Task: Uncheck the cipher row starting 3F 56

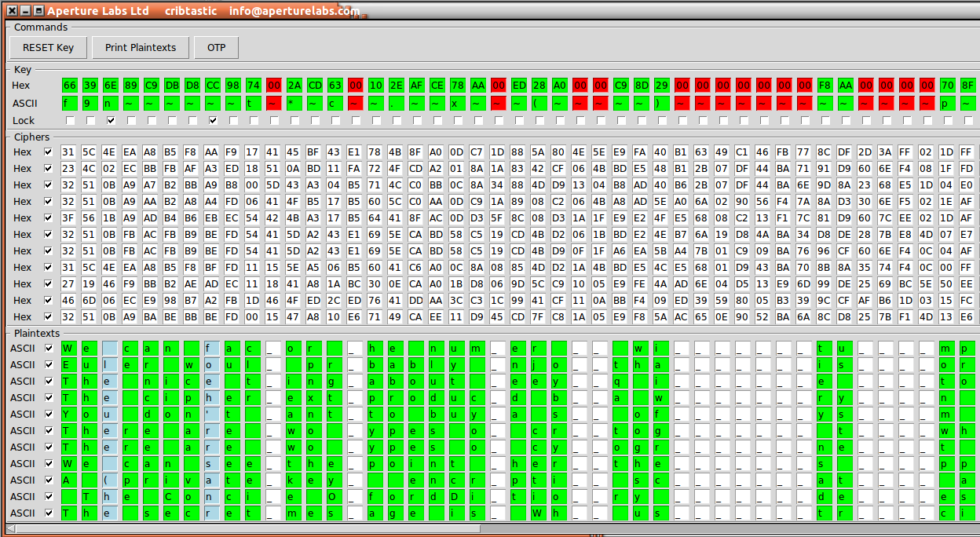Action: pos(49,217)
